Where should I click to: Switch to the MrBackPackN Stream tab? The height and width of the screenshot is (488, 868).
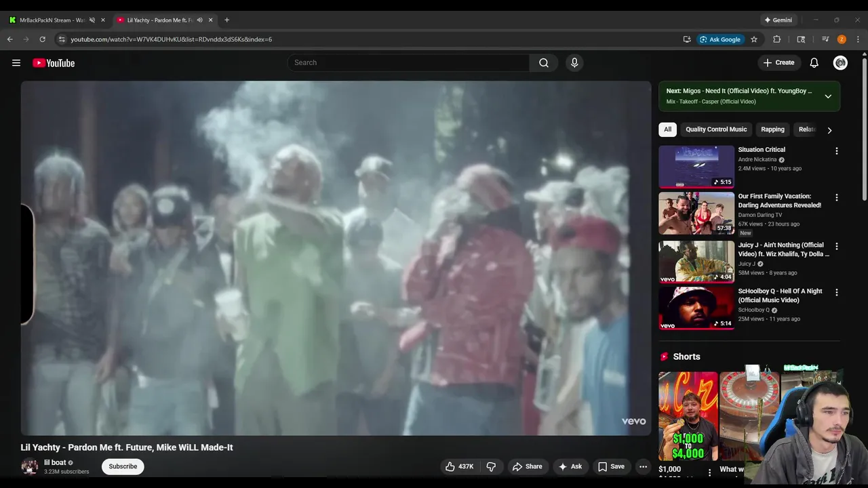(52, 20)
